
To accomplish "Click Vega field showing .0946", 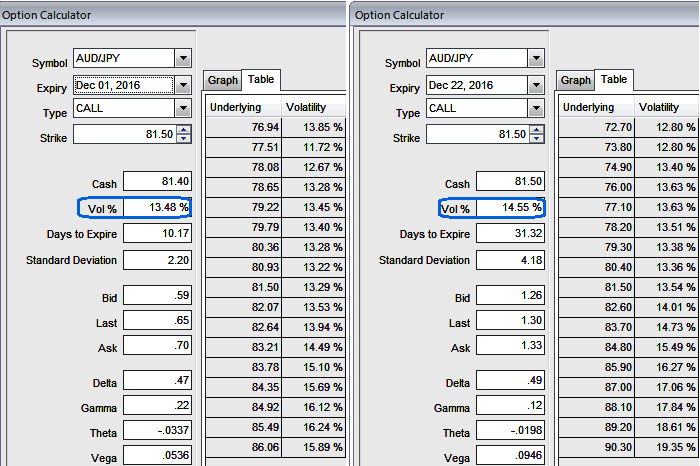I will point(511,455).
